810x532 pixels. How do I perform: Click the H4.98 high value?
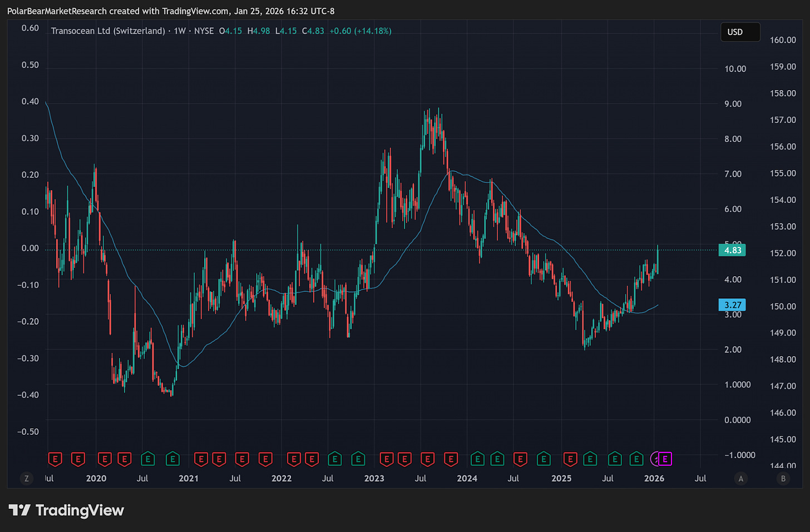coord(259,31)
